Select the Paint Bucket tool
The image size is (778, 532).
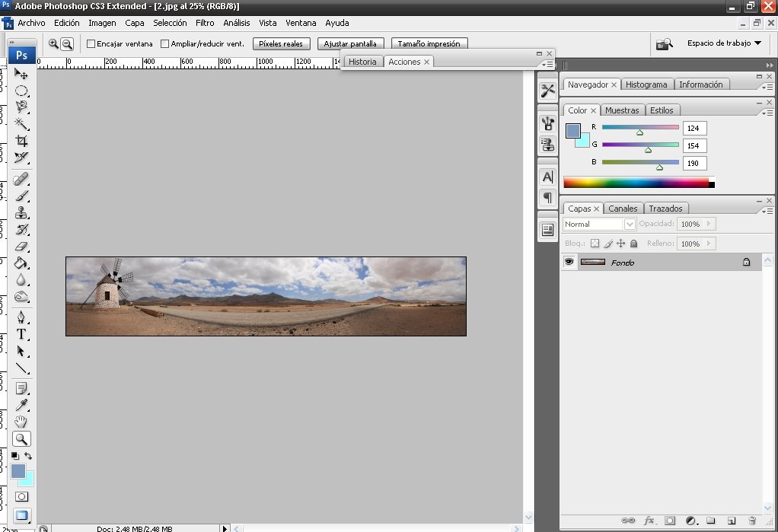tap(21, 263)
